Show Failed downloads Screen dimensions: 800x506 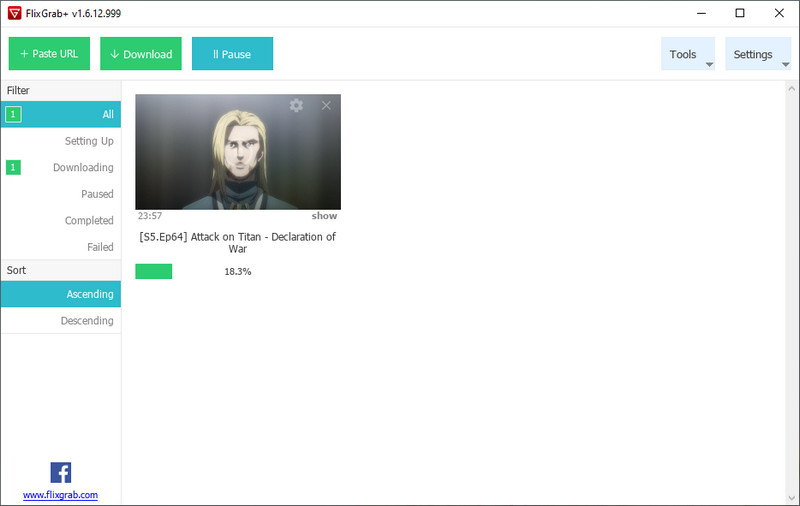pos(61,247)
